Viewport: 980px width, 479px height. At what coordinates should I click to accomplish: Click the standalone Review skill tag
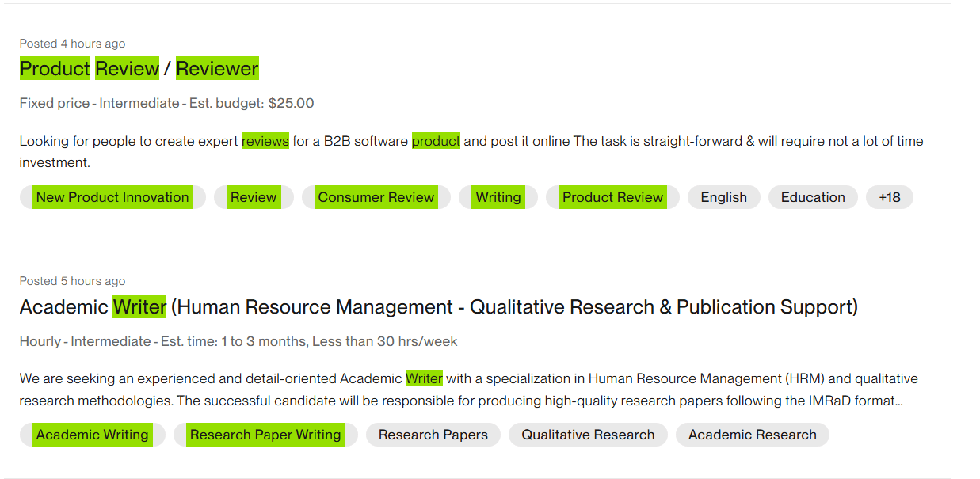[254, 197]
